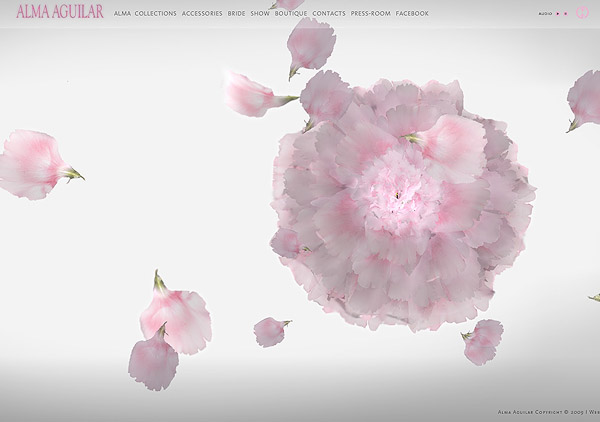Click the large pink carnation flower
Viewport: 600px width, 422px height.
[x=402, y=205]
